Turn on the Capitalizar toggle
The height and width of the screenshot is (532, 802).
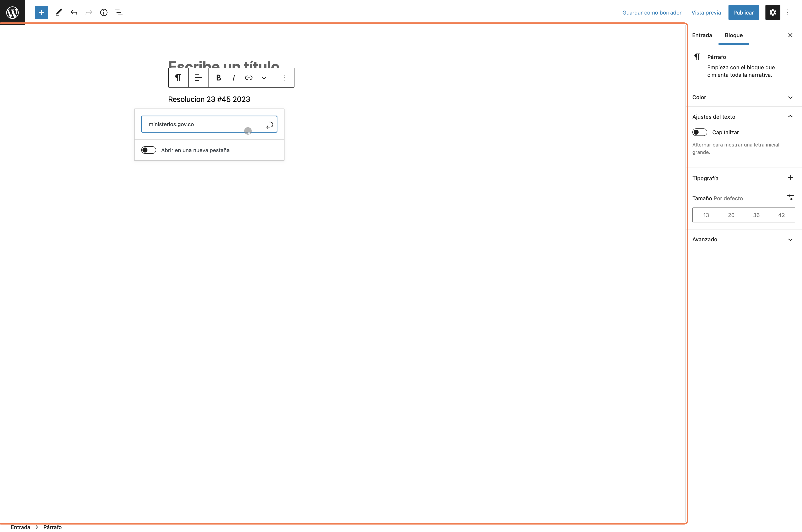(699, 132)
